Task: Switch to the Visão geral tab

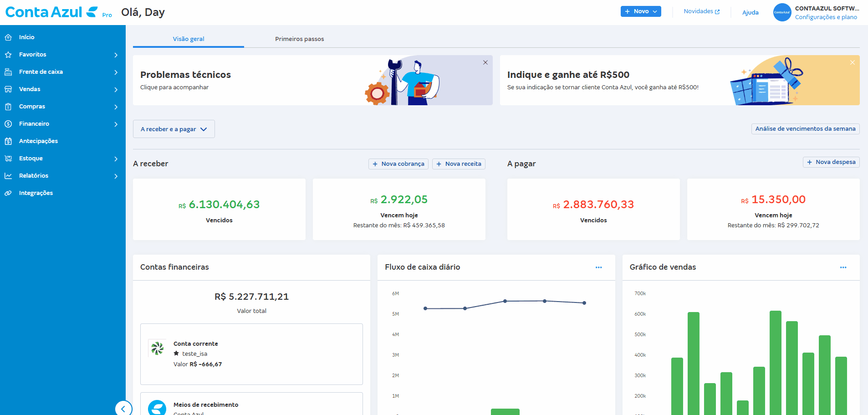Action: pyautogui.click(x=189, y=39)
